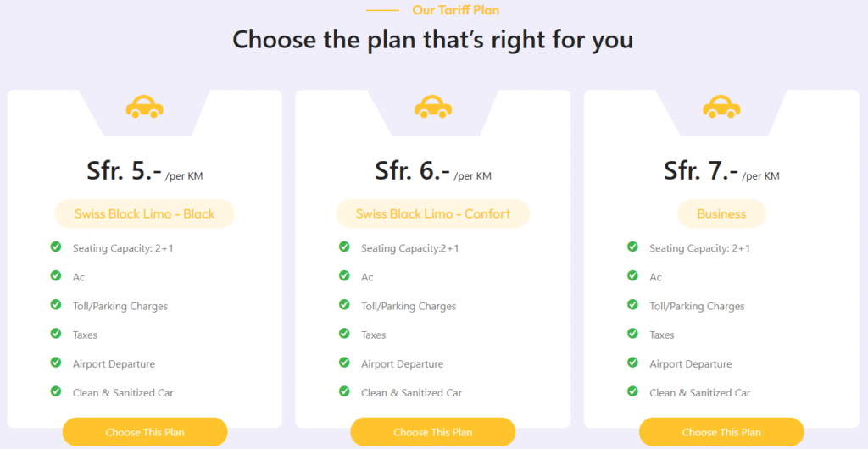
Task: Click Airport Departure text in the Confort plan
Action: pyautogui.click(x=401, y=363)
